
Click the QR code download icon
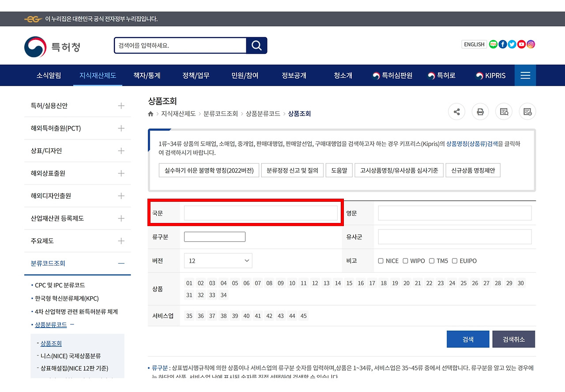pyautogui.click(x=527, y=112)
